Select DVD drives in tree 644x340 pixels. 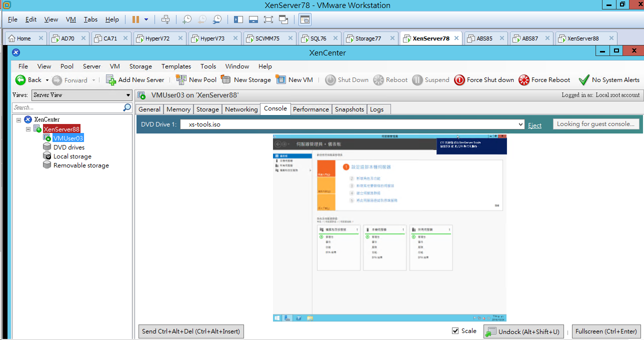click(x=69, y=147)
